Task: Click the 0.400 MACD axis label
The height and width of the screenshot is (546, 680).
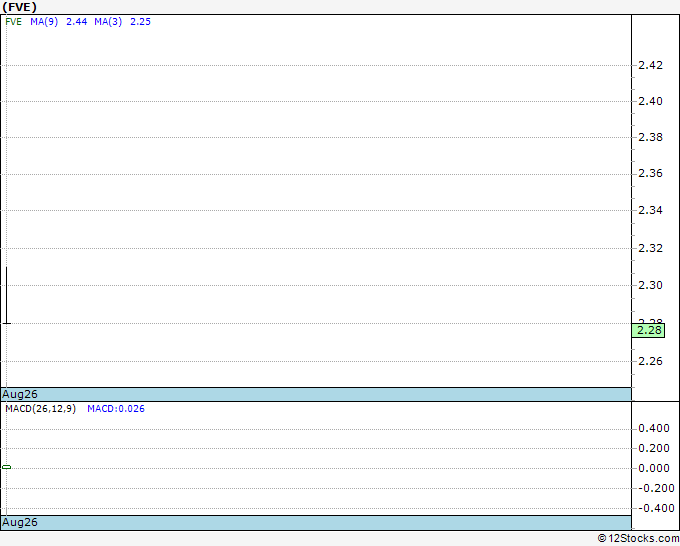Action: click(654, 429)
